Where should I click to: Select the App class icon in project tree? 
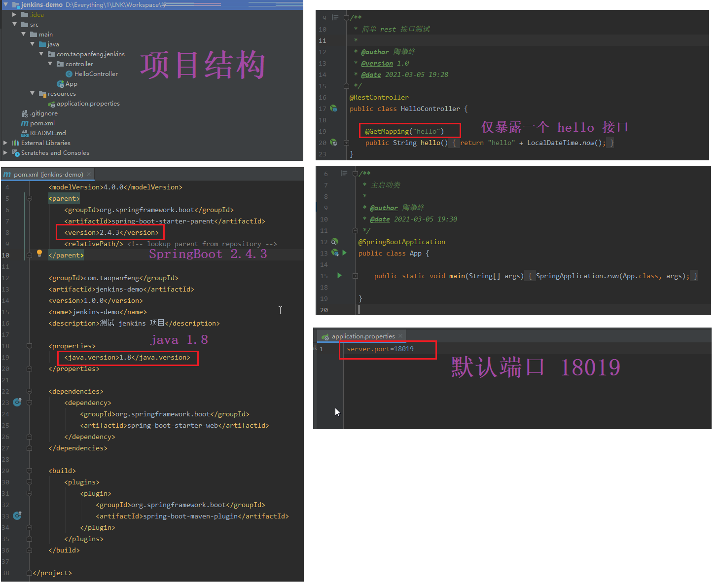60,84
